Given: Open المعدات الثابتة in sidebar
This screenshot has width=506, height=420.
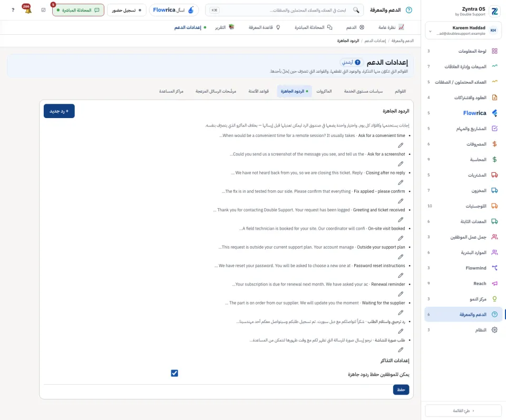Looking at the screenshot, I should pos(463,221).
